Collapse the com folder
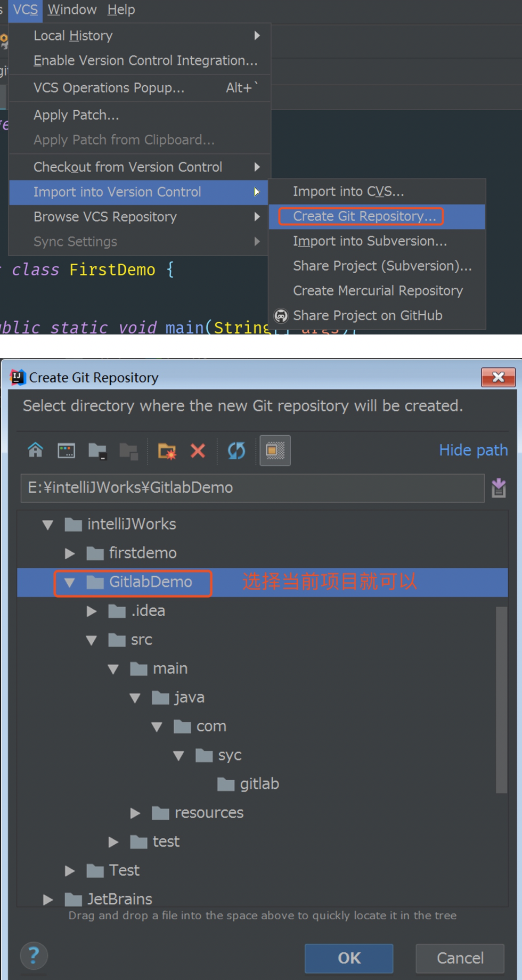522x980 pixels. pyautogui.click(x=157, y=726)
